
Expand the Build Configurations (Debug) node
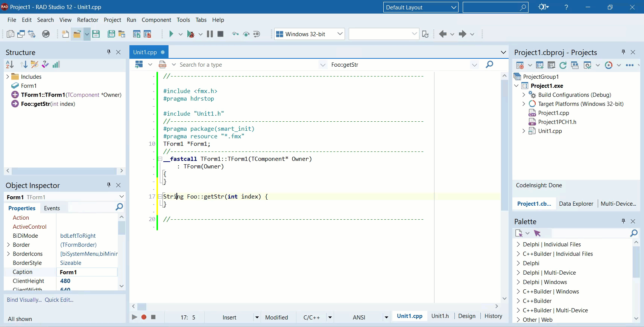click(x=524, y=95)
